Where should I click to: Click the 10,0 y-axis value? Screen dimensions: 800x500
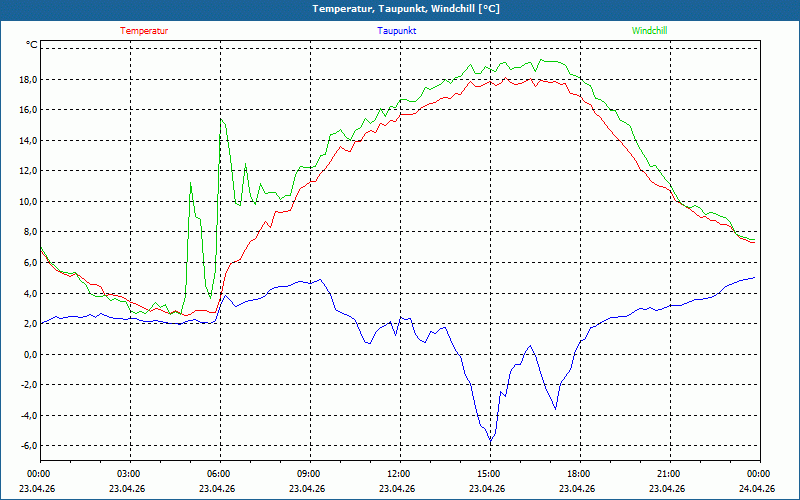(x=29, y=202)
